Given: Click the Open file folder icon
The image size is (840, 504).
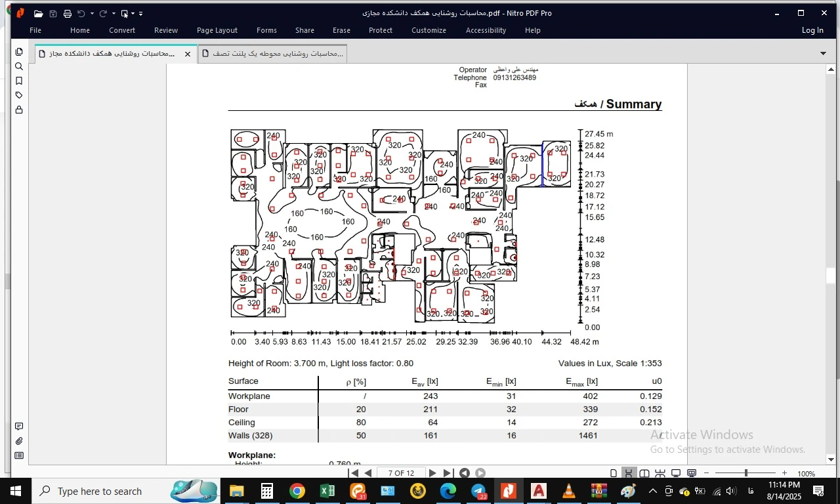Looking at the screenshot, I should click(38, 13).
